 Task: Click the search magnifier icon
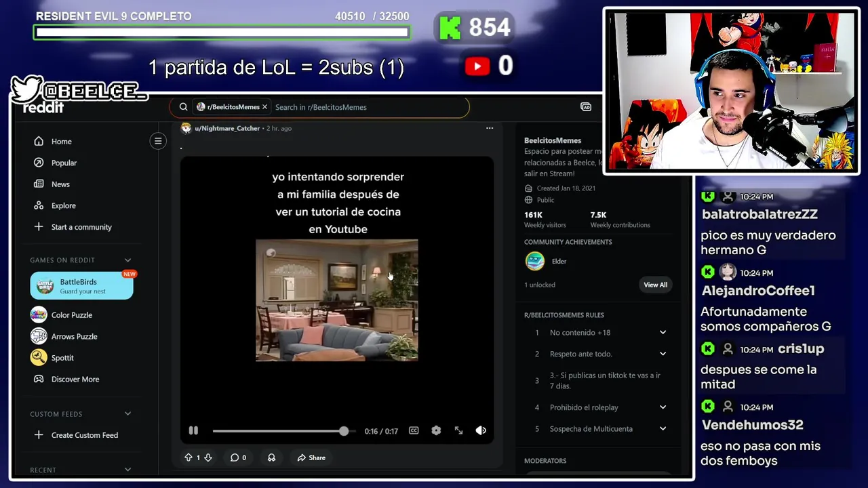[183, 107]
